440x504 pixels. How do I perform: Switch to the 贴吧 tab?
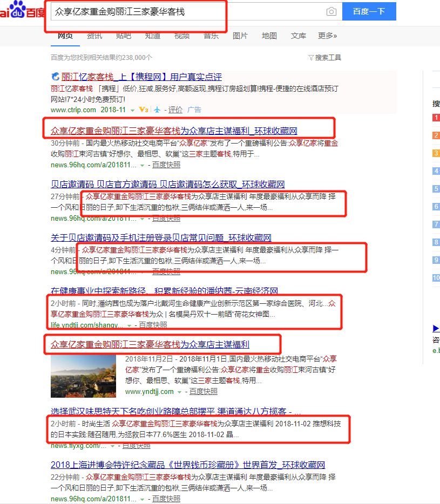click(124, 36)
